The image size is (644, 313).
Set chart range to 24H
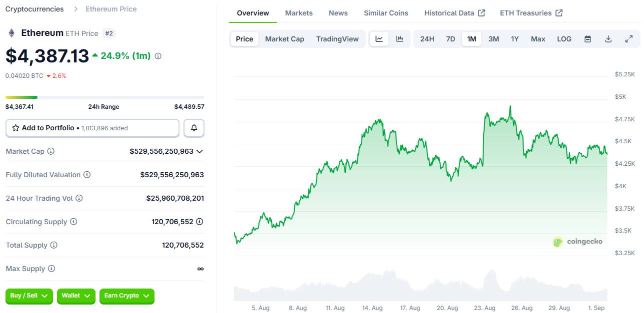coord(427,39)
